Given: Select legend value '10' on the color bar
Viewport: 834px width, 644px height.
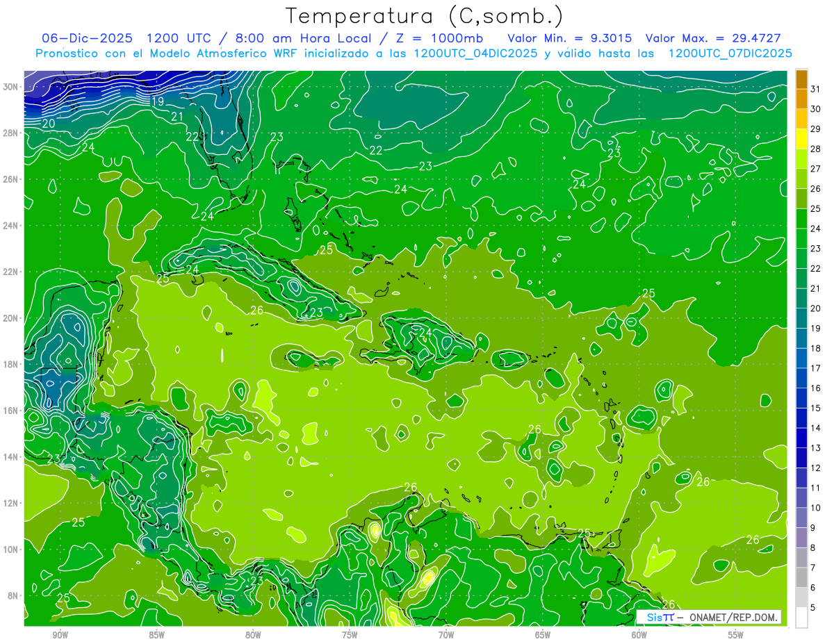Looking at the screenshot, I should [815, 508].
